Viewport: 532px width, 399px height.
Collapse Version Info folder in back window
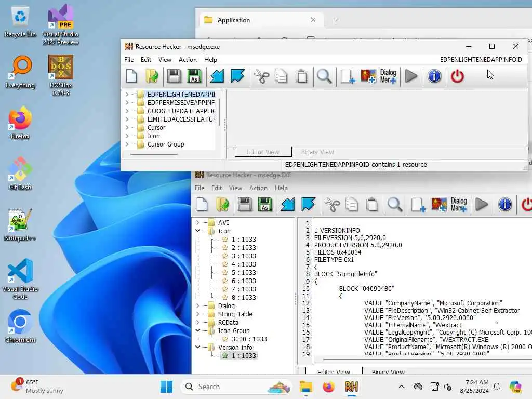(x=198, y=347)
